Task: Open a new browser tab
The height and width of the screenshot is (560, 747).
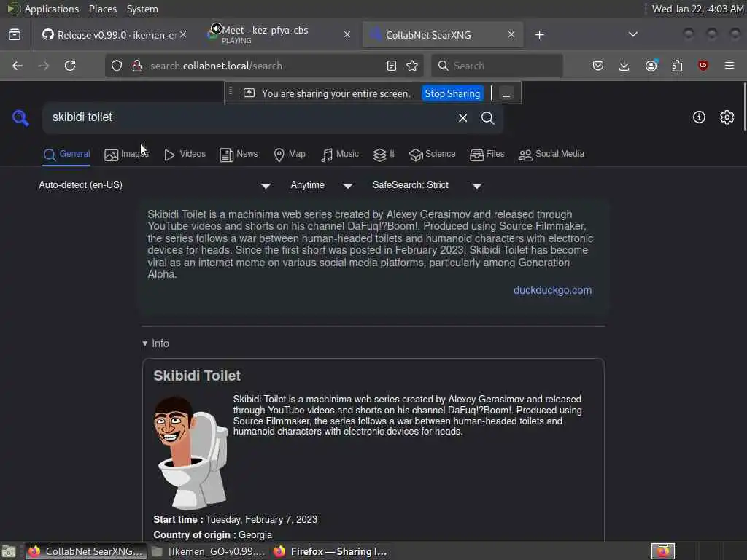Action: (539, 35)
